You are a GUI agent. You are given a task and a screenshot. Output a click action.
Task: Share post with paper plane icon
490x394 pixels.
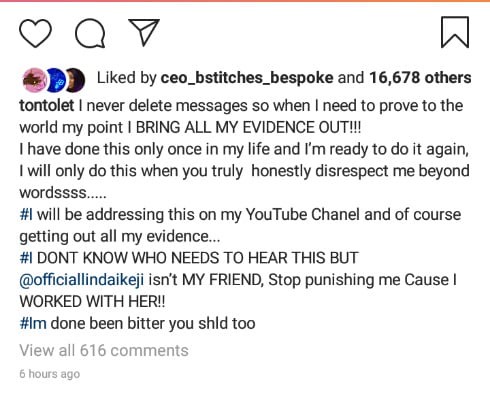(144, 32)
